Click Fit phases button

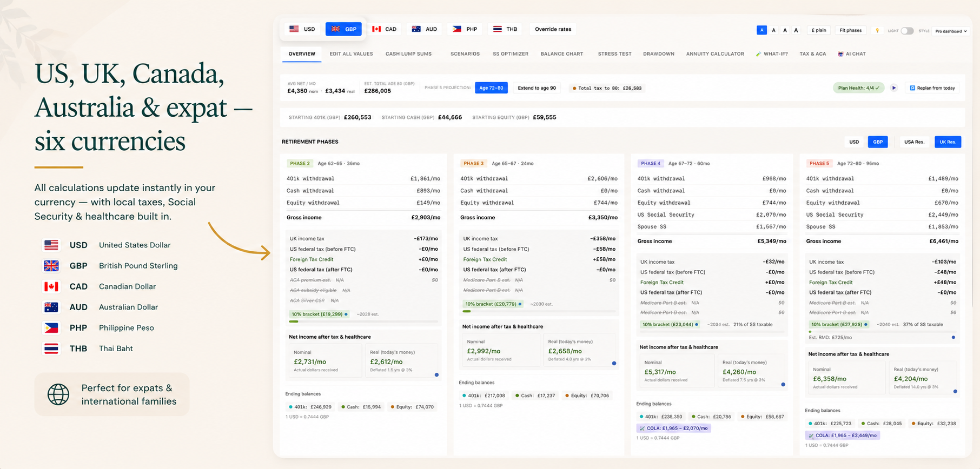click(x=850, y=30)
